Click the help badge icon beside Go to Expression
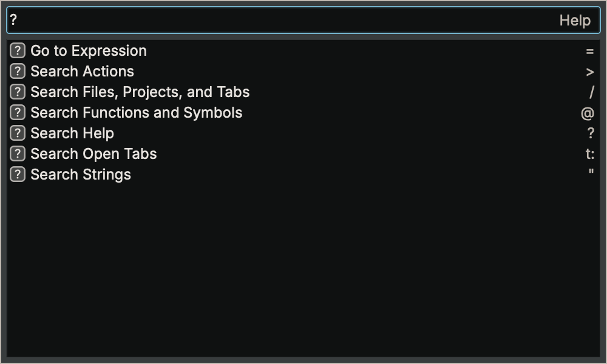This screenshot has height=364, width=607. (x=16, y=51)
